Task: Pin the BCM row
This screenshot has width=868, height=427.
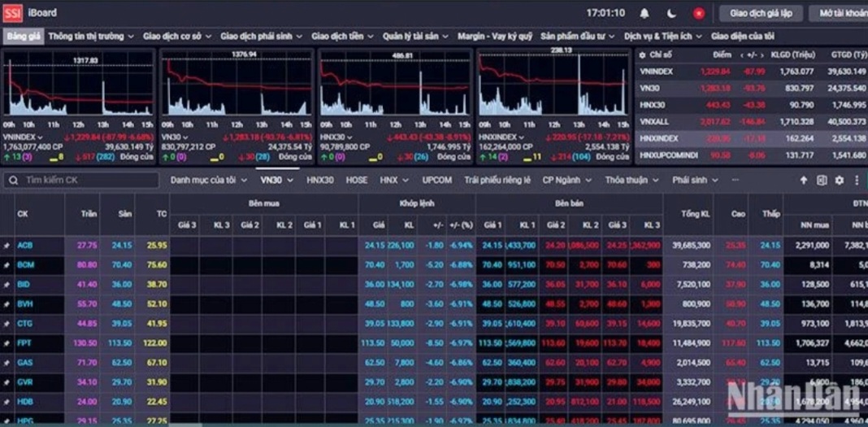Action: pyautogui.click(x=7, y=264)
